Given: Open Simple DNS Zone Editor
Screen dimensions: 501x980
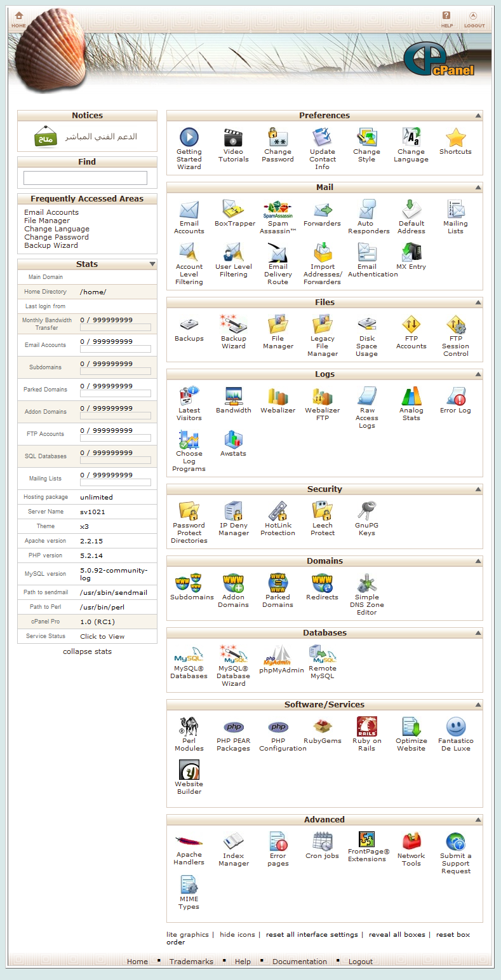Looking at the screenshot, I should point(367,583).
